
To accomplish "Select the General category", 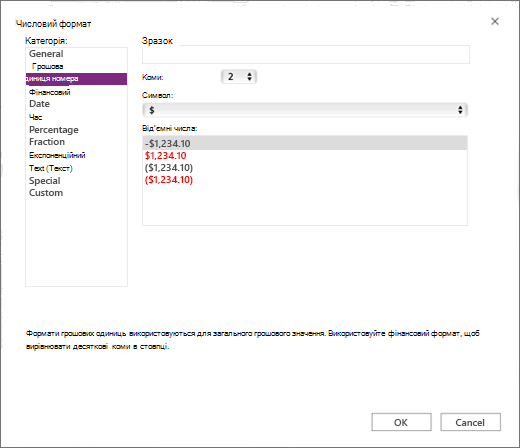I will [46, 54].
